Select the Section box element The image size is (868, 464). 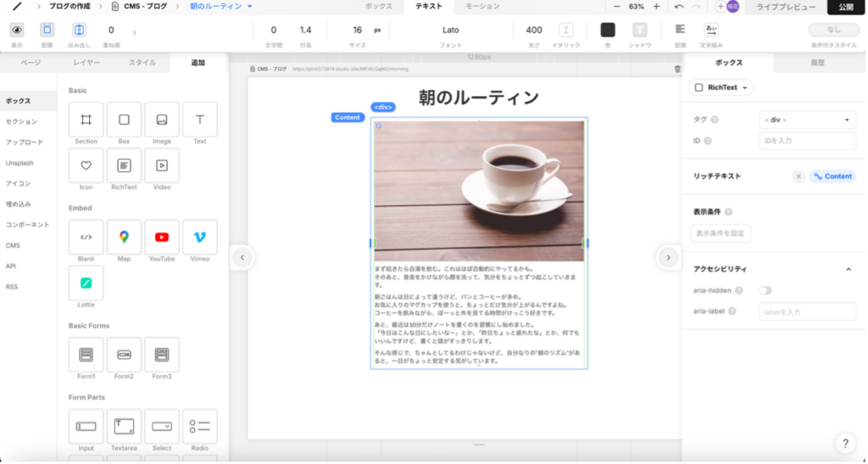(x=86, y=120)
